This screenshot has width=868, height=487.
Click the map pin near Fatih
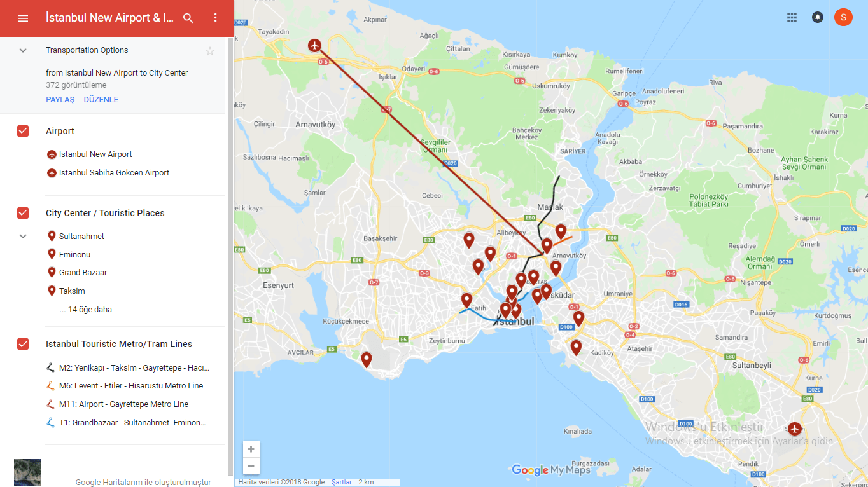[x=466, y=300]
